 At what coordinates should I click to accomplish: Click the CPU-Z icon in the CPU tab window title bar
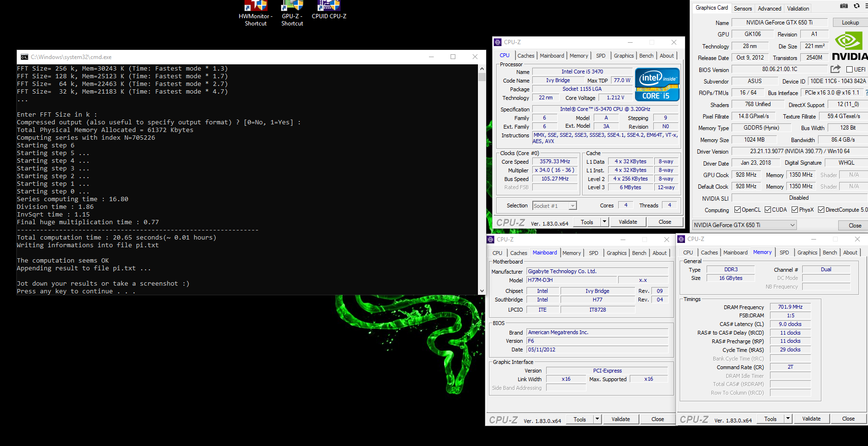pos(498,42)
